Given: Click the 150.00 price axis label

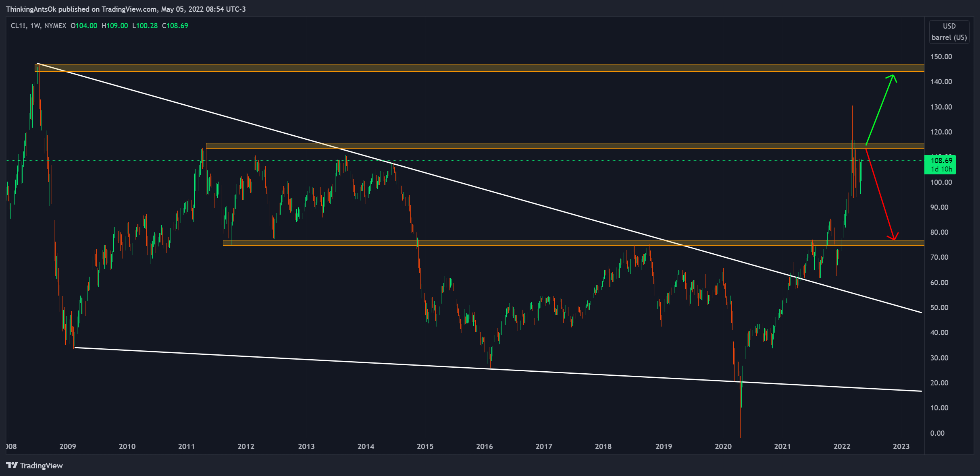Looking at the screenshot, I should click(x=941, y=57).
